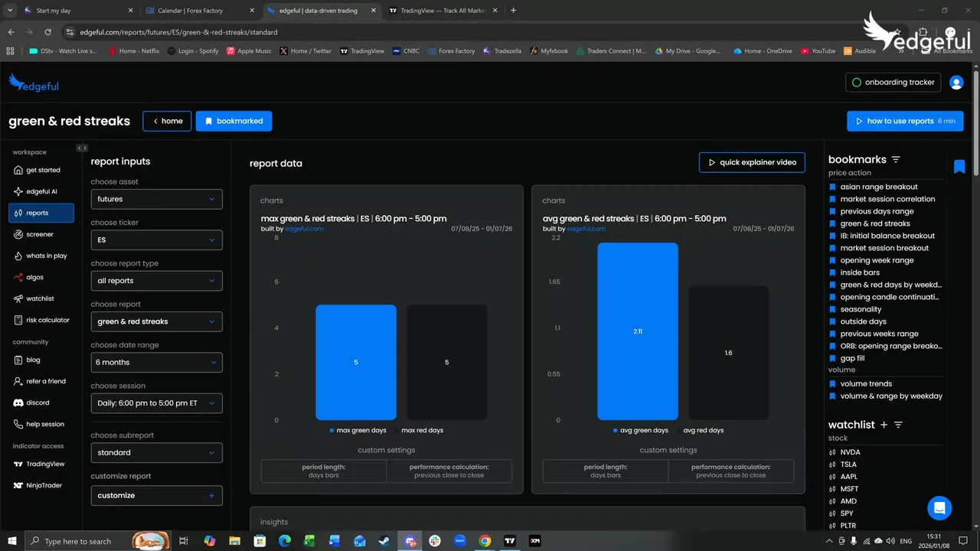Image resolution: width=980 pixels, height=551 pixels.
Task: Open the chat support bubble
Action: click(939, 507)
